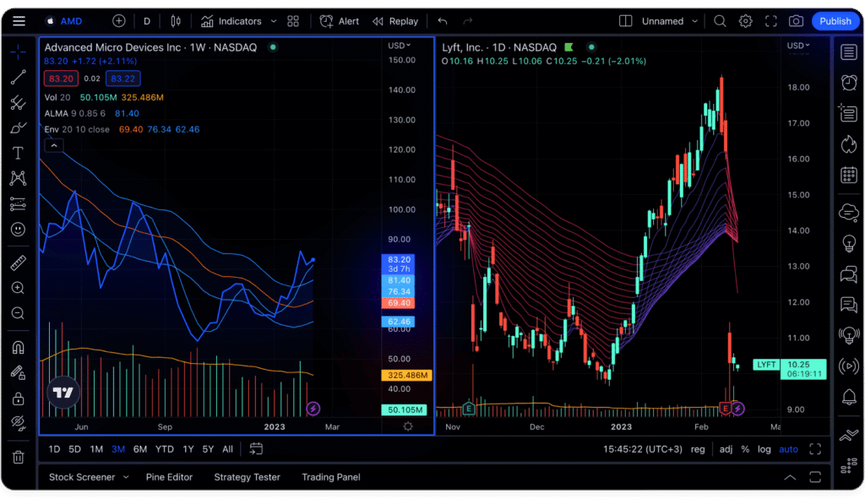Activate the zoom in tool

tap(18, 288)
